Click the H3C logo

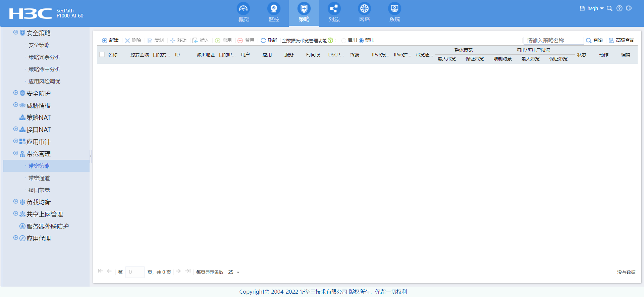tap(31, 13)
